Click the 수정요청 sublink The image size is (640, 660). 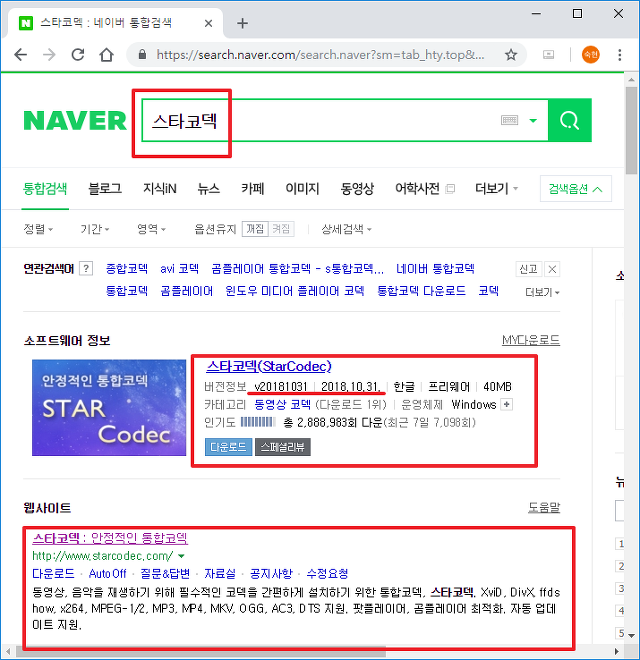327,573
